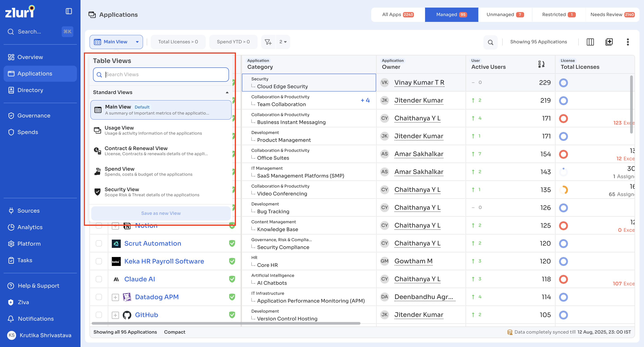This screenshot has width=644, height=347.
Task: Check the GitHub row checkbox
Action: pyautogui.click(x=99, y=315)
